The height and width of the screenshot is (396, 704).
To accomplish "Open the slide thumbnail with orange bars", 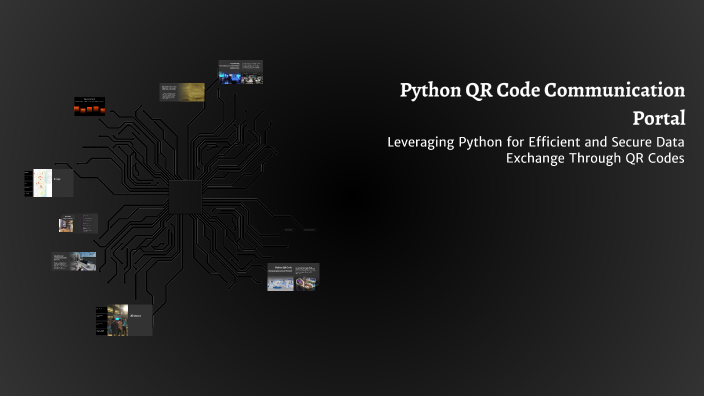I will tap(89, 106).
